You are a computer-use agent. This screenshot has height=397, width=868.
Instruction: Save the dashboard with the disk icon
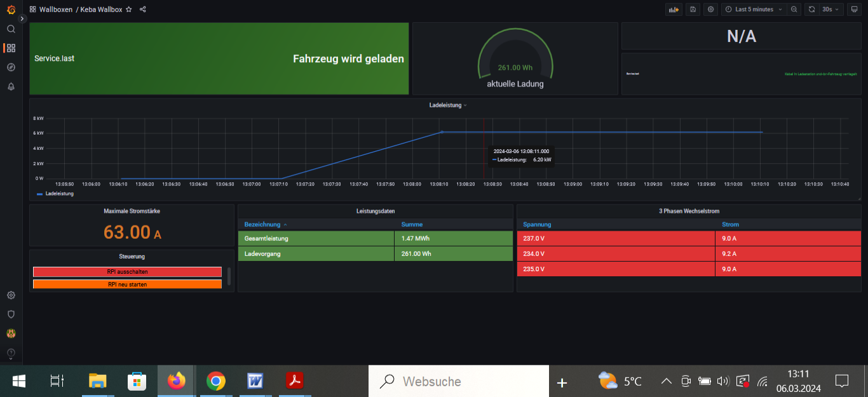pos(693,10)
